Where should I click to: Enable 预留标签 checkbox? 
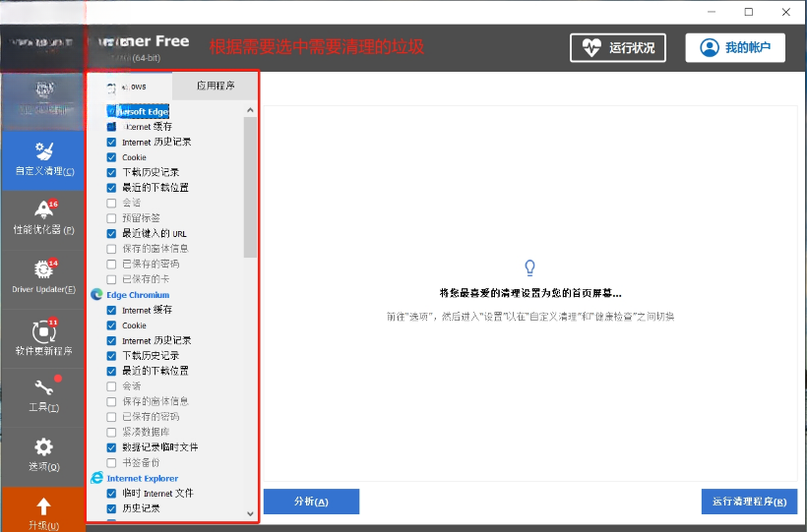(111, 218)
